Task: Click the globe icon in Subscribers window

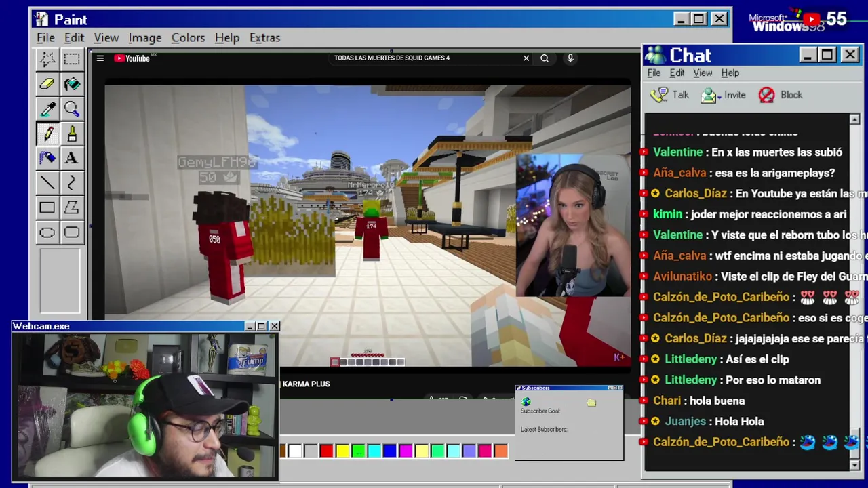Action: 526,401
